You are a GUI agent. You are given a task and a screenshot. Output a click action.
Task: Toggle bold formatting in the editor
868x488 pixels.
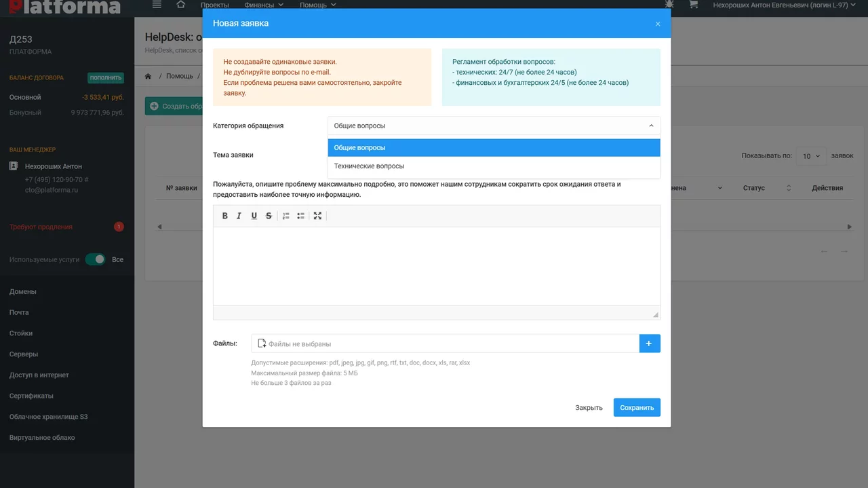point(225,216)
